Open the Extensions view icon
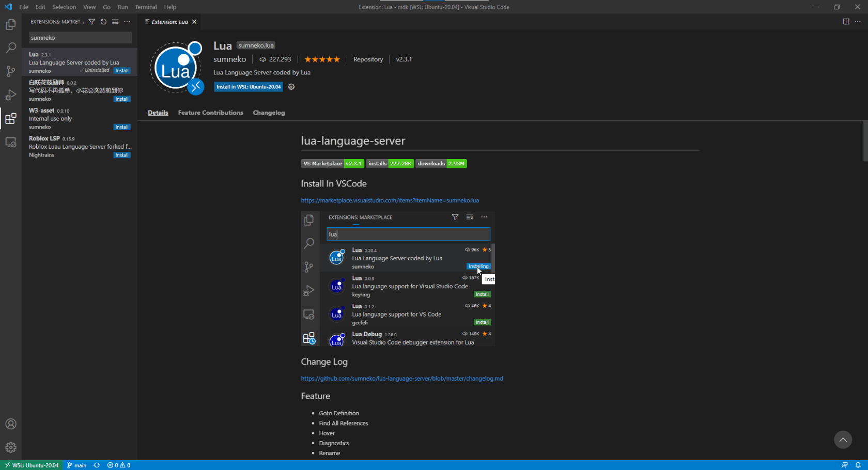Image resolution: width=868 pixels, height=470 pixels. click(10, 119)
